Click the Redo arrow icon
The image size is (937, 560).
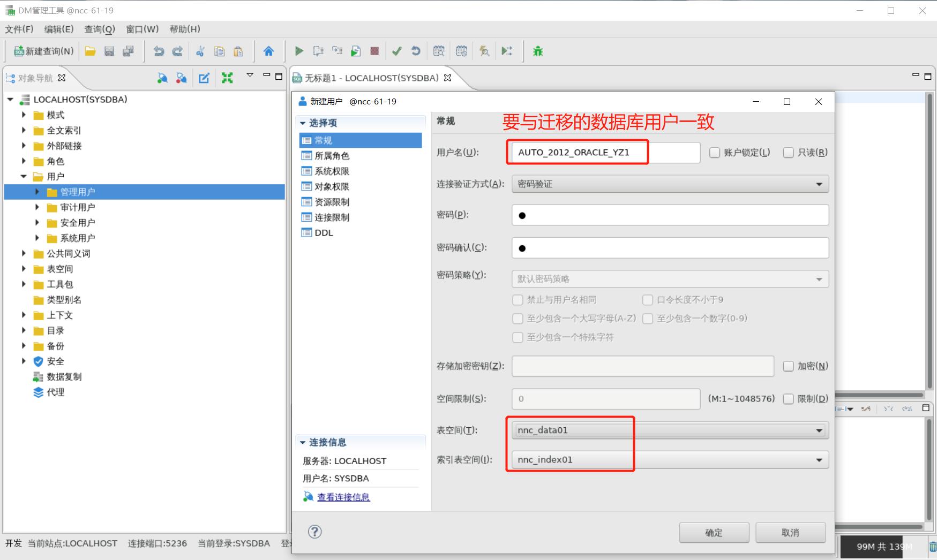point(177,51)
